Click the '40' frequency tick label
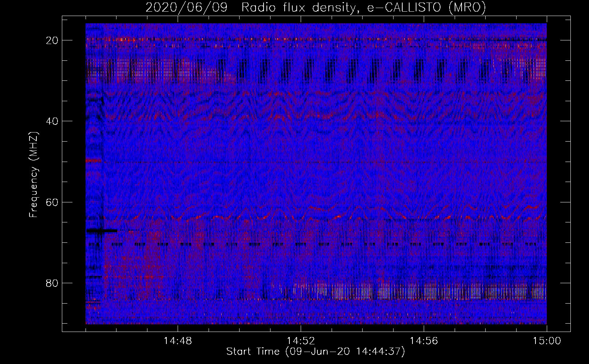 pos(52,121)
